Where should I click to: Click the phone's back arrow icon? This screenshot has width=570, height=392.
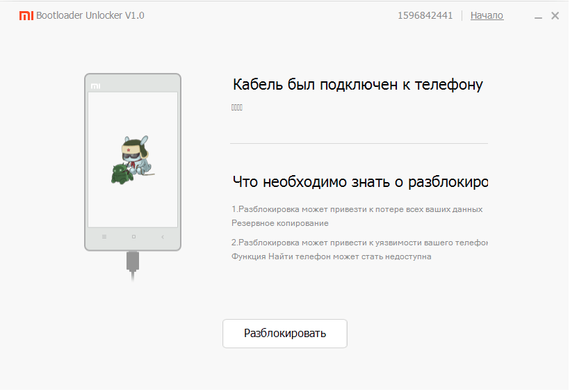tap(163, 237)
